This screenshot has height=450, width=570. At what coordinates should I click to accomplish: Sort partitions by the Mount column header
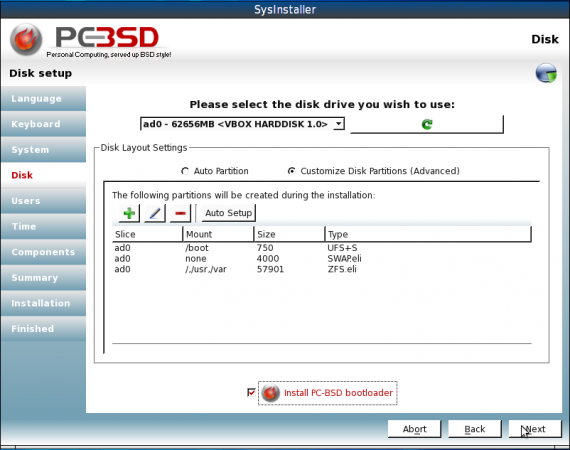click(x=218, y=234)
